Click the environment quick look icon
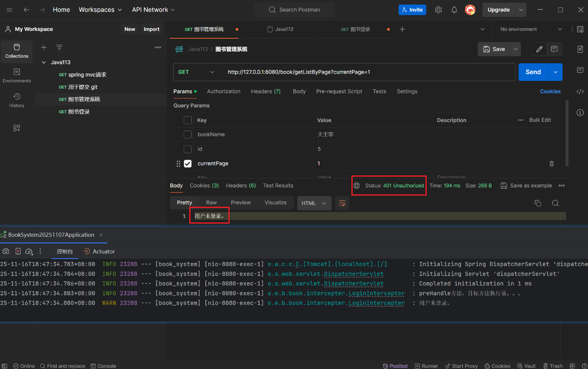Screen dimensions: 588x369 coord(580,29)
